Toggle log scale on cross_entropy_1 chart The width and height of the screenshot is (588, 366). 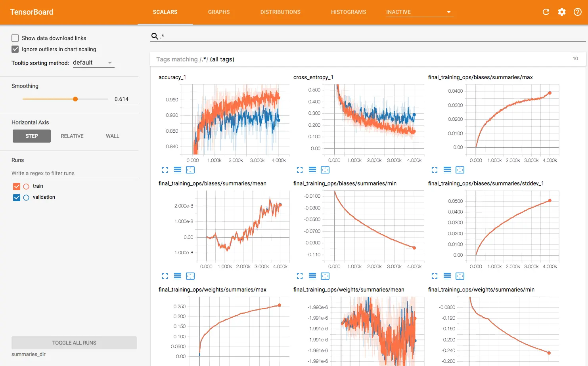312,170
